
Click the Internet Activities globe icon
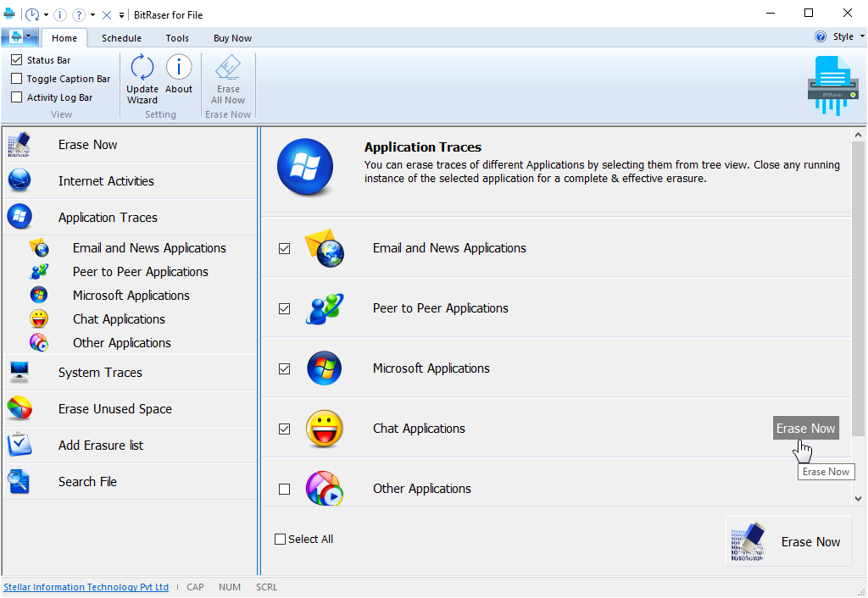click(x=19, y=180)
